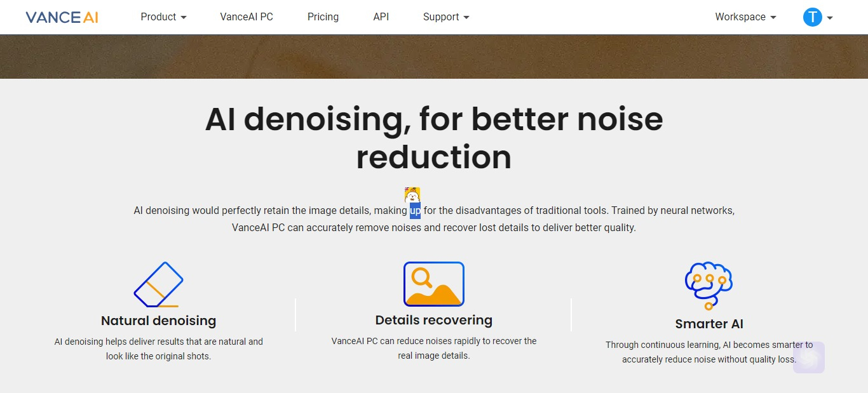Click the blue T user avatar
The width and height of the screenshot is (868, 393).
[813, 17]
